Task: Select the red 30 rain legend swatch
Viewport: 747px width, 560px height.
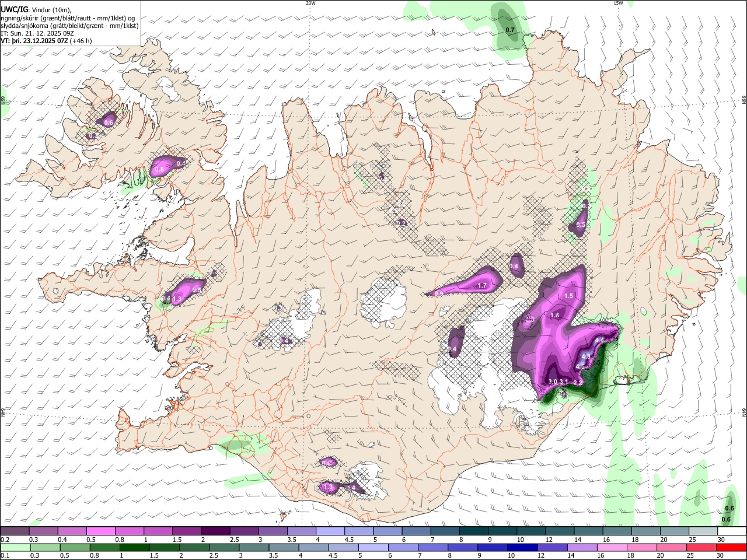Action: click(x=731, y=547)
